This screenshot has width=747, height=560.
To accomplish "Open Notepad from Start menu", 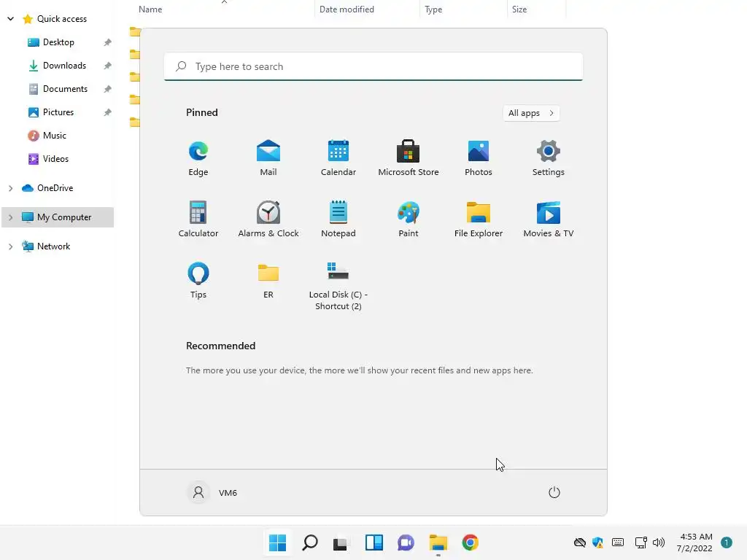I will click(x=338, y=219).
